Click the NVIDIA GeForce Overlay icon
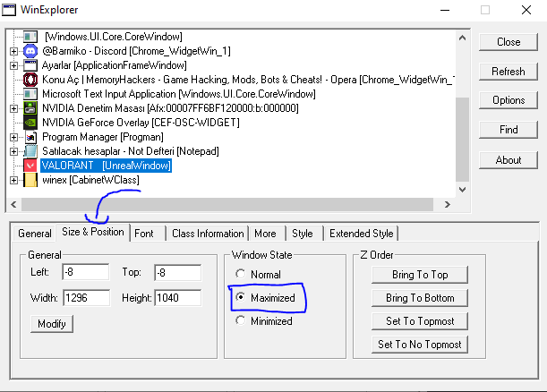 [30, 123]
